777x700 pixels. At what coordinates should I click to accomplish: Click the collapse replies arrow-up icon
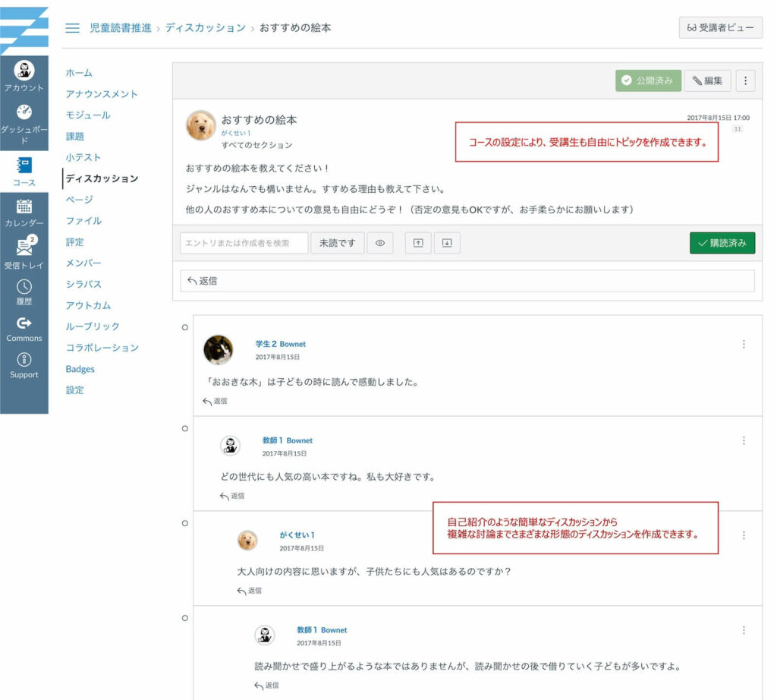click(x=417, y=243)
